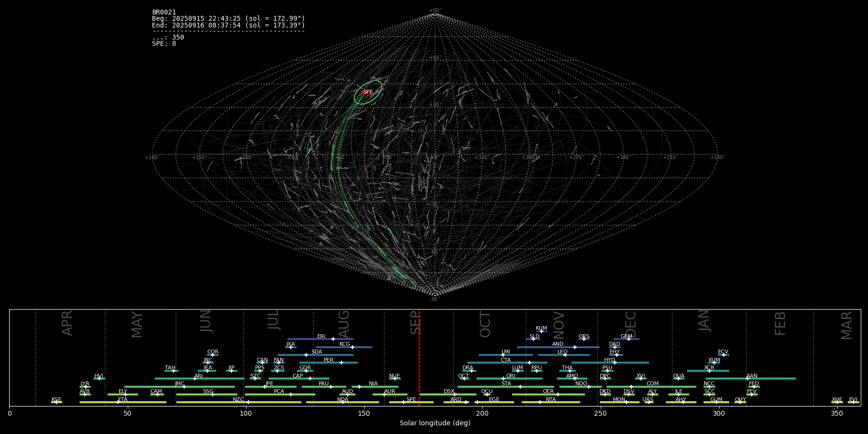Select the JXA shower label
The width and height of the screenshot is (868, 434).
point(290,344)
